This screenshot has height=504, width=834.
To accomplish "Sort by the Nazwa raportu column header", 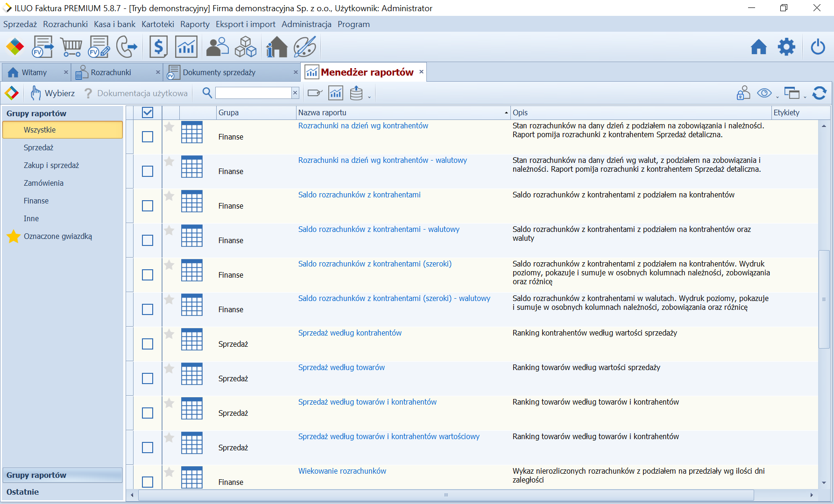I will coord(403,112).
